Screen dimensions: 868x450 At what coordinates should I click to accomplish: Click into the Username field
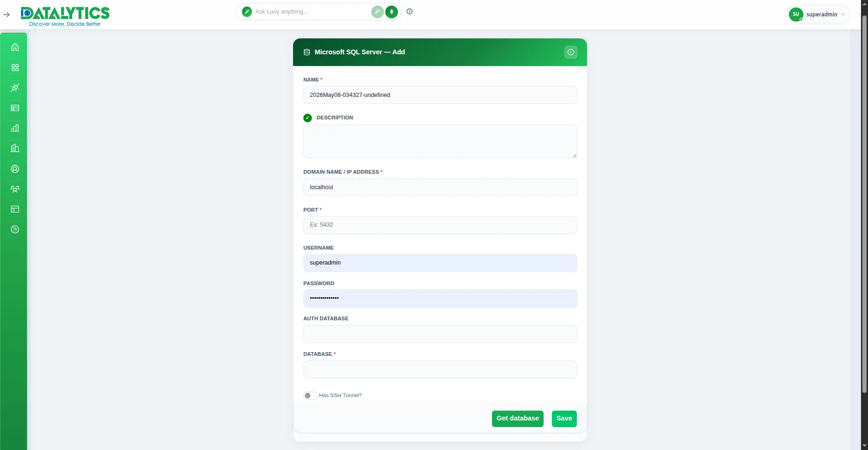pyautogui.click(x=440, y=263)
